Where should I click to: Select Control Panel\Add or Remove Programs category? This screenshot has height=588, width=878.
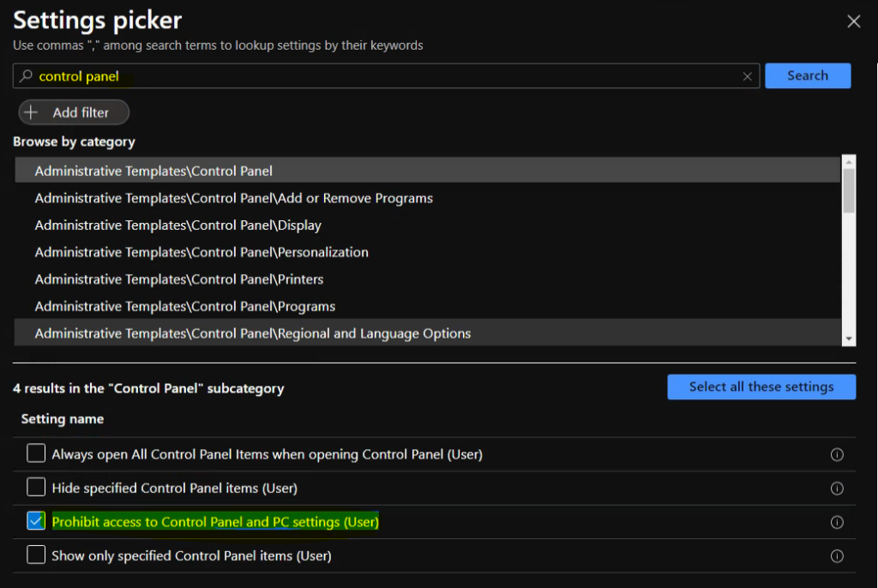pos(233,198)
